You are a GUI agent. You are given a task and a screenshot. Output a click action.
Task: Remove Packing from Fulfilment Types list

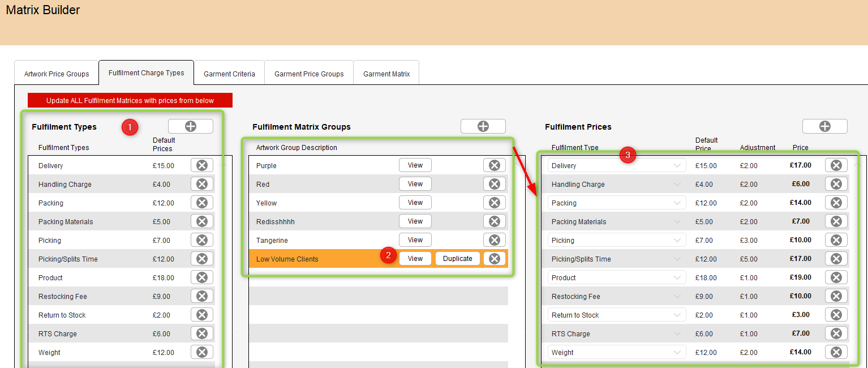[x=202, y=203]
